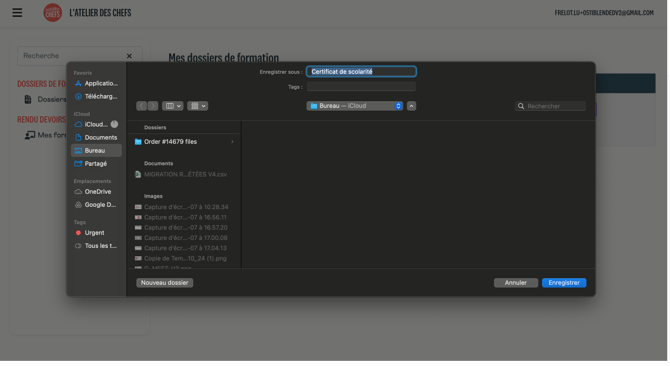
Task: Click the Order #14679 folder icon
Action: click(138, 142)
